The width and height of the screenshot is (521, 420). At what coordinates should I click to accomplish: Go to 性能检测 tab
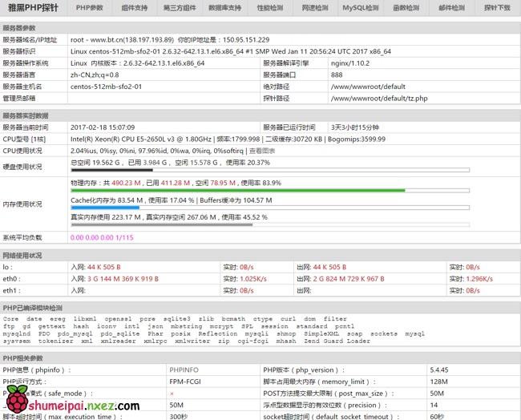click(x=270, y=8)
